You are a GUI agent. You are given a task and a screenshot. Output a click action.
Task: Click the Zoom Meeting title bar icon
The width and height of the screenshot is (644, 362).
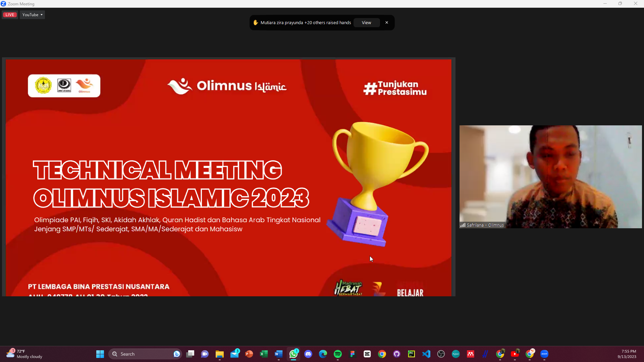click(x=3, y=4)
